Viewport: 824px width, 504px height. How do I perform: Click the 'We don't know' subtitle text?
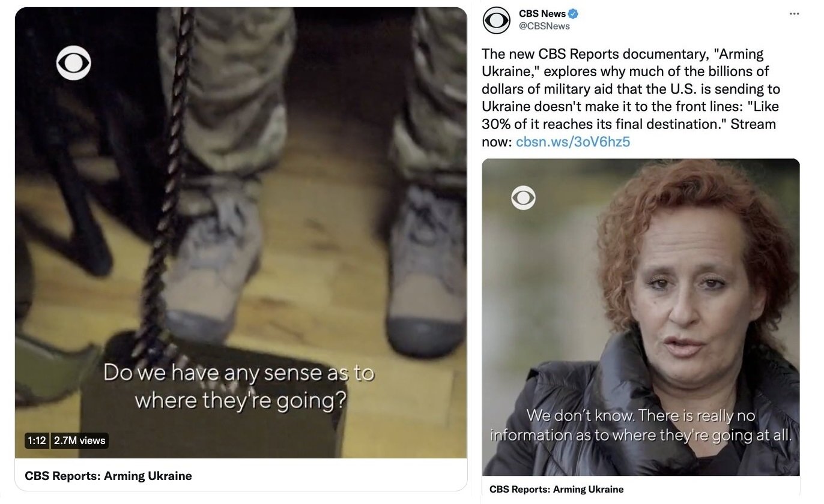[x=641, y=425]
